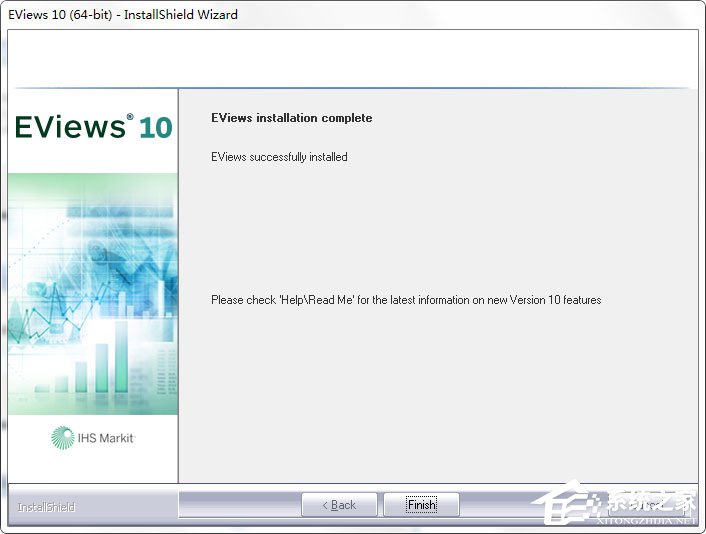This screenshot has height=534, width=706.
Task: Click the 'Help\Read Me' information text
Action: [406, 300]
